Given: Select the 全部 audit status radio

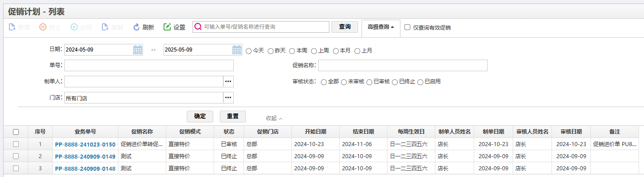Looking at the screenshot, I should coord(324,82).
